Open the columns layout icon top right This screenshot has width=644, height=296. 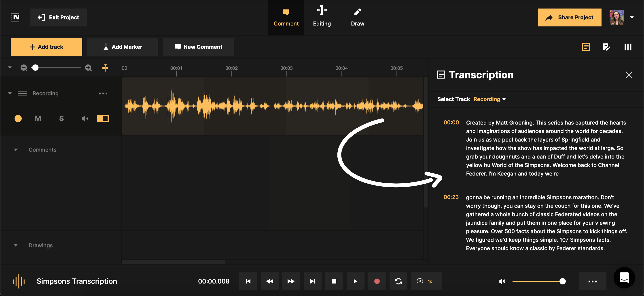(x=628, y=47)
